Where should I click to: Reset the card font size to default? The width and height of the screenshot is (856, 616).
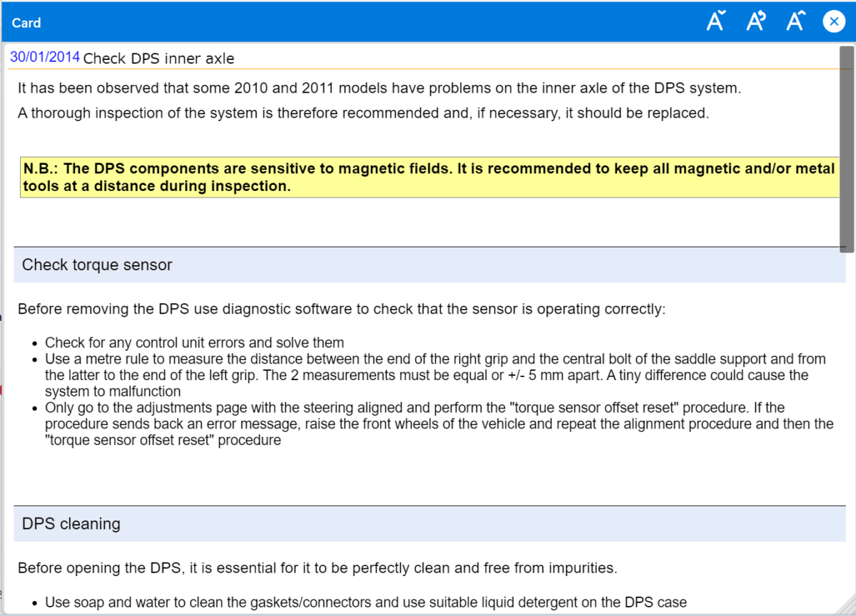coord(755,22)
